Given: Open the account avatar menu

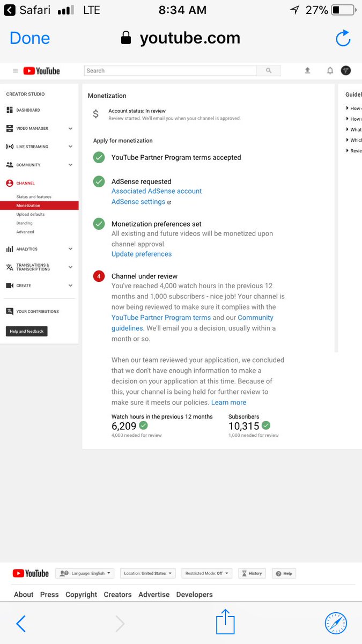Looking at the screenshot, I should tap(346, 70).
